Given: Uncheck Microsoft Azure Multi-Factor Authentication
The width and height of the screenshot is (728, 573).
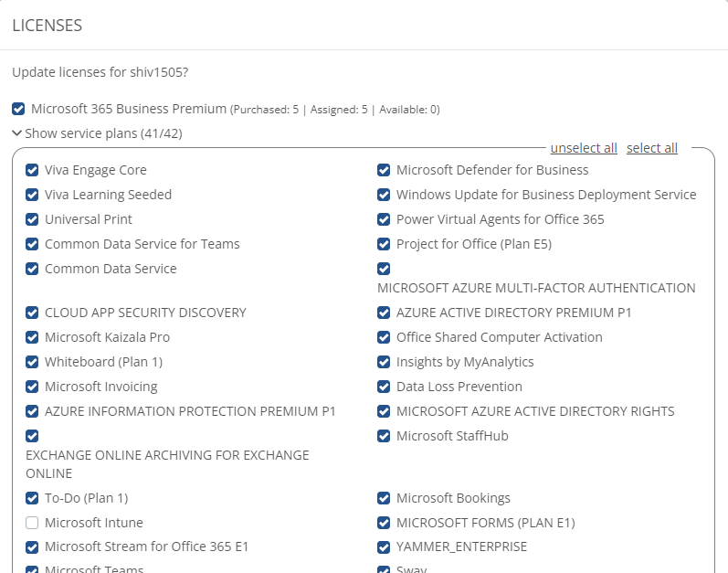Looking at the screenshot, I should pyautogui.click(x=384, y=269).
